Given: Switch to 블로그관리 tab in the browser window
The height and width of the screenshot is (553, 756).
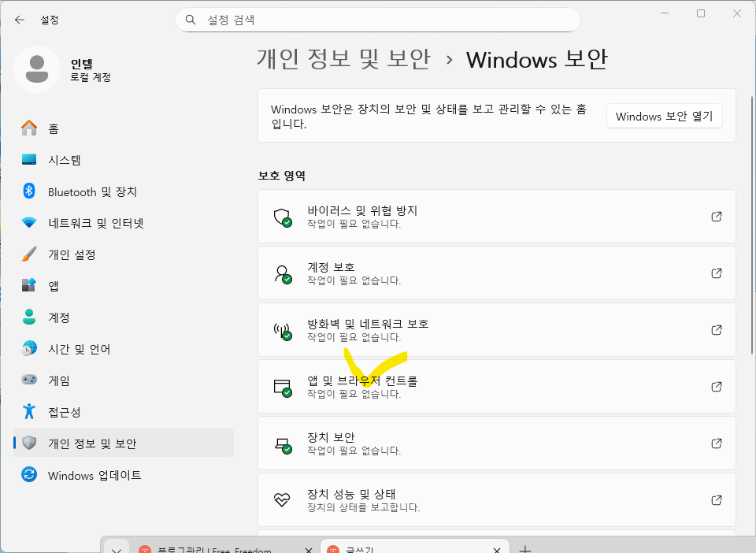Looking at the screenshot, I should tap(215, 550).
